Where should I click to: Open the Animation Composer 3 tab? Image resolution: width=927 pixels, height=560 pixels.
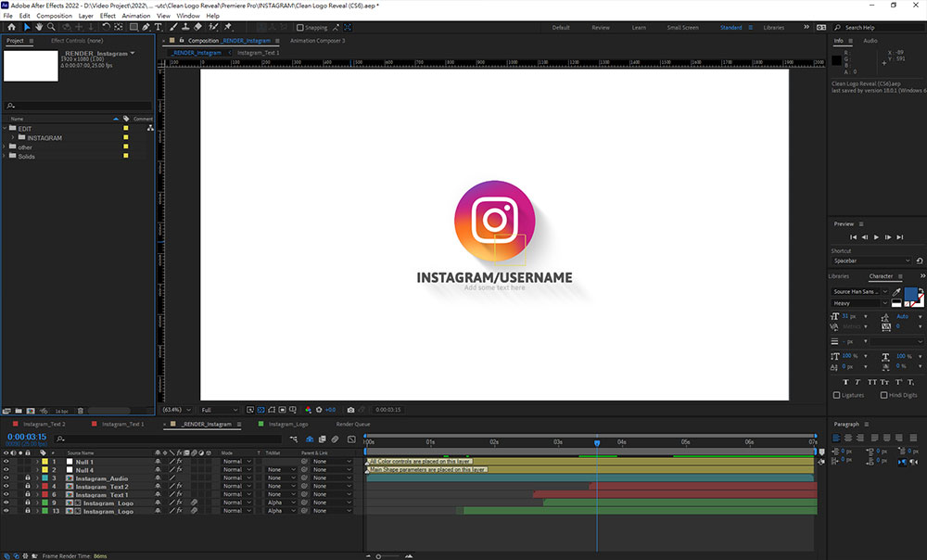[317, 41]
